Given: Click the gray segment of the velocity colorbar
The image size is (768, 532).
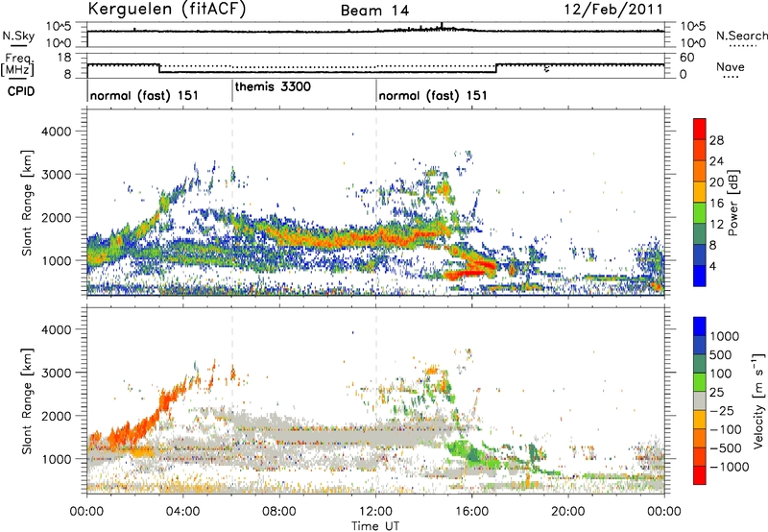Looking at the screenshot, I should (700, 401).
